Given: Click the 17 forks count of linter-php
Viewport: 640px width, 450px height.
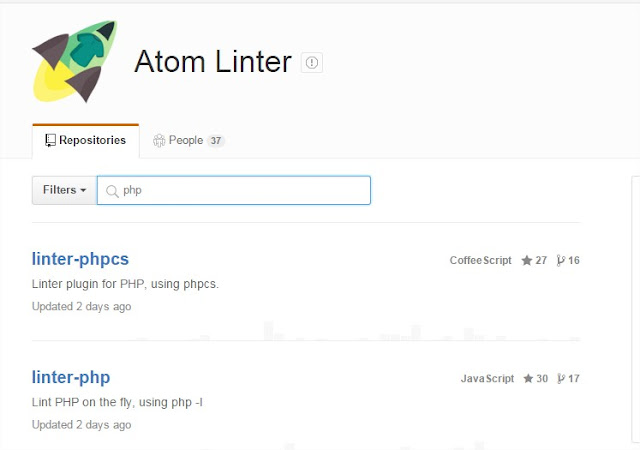Looking at the screenshot, I should [574, 379].
